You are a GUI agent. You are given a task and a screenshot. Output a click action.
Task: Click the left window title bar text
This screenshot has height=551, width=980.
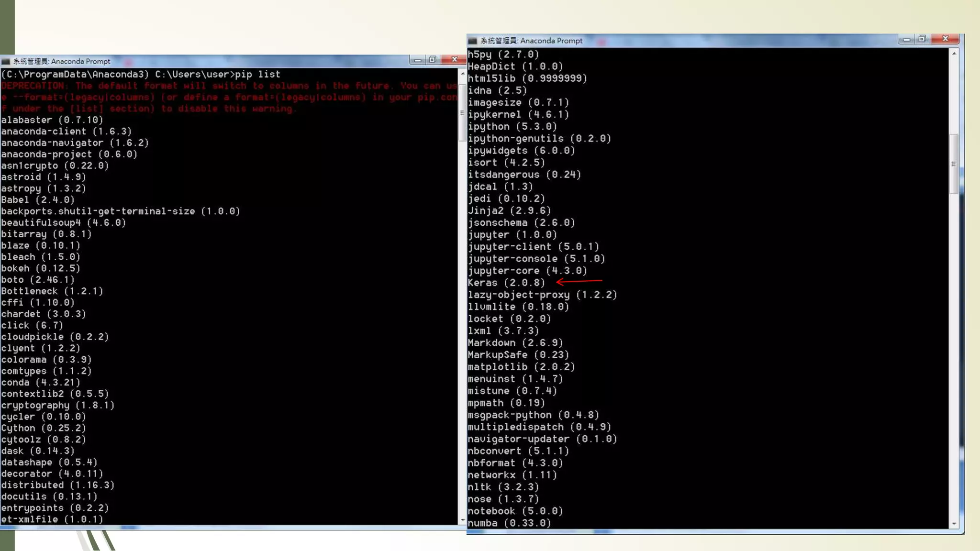62,61
